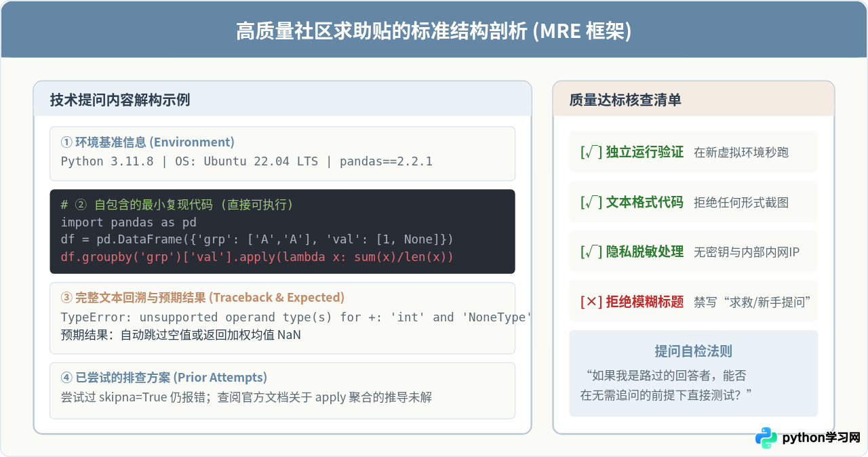
Task: Click the '尝试过 skipna=True 仍报错' line
Action: [x=247, y=397]
